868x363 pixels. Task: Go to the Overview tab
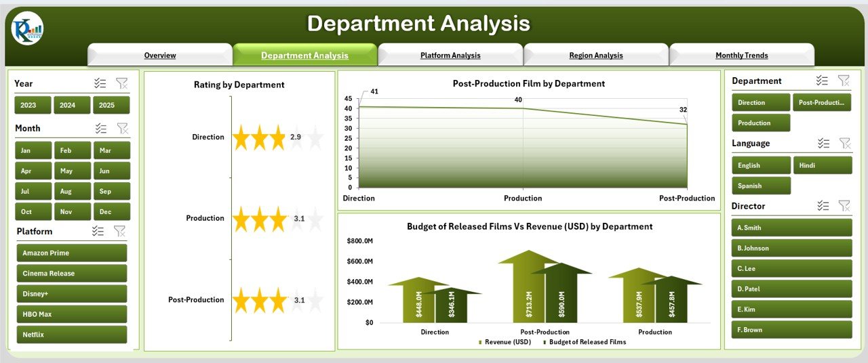click(x=160, y=56)
